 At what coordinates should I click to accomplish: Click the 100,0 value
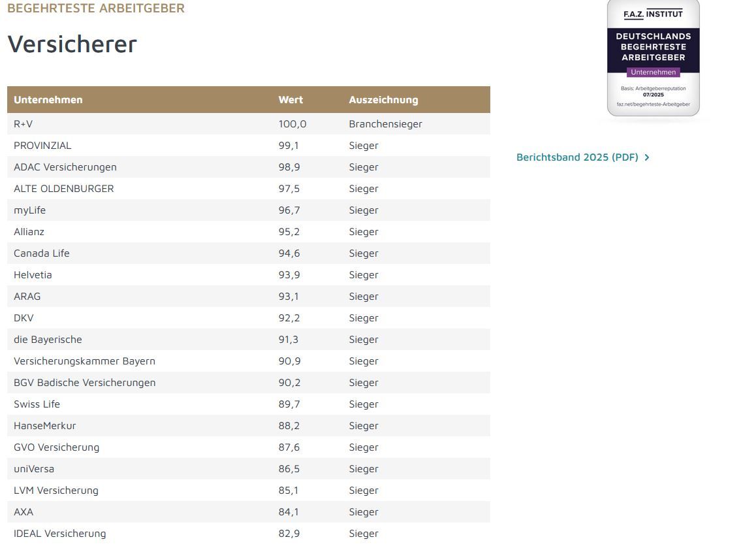tap(292, 124)
